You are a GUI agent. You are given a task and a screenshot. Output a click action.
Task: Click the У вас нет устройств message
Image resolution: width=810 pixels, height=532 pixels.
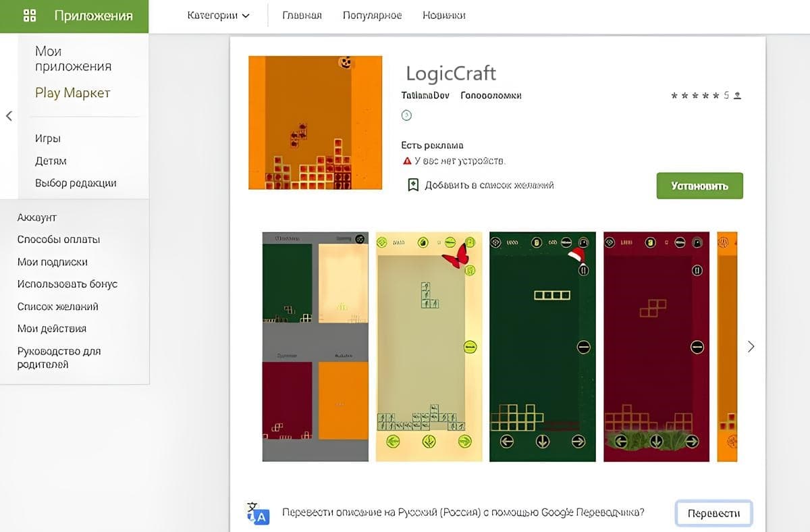[x=460, y=161]
